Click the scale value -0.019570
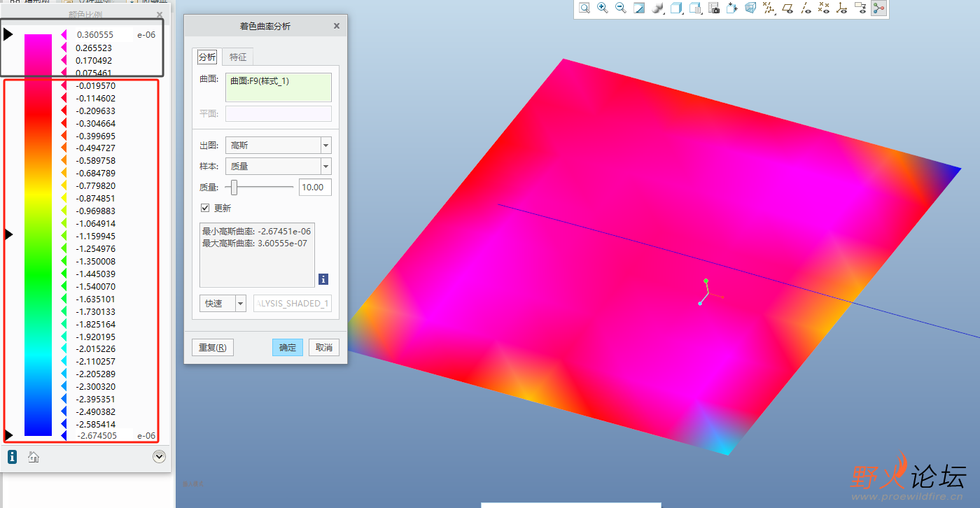This screenshot has width=980, height=508. (96, 86)
